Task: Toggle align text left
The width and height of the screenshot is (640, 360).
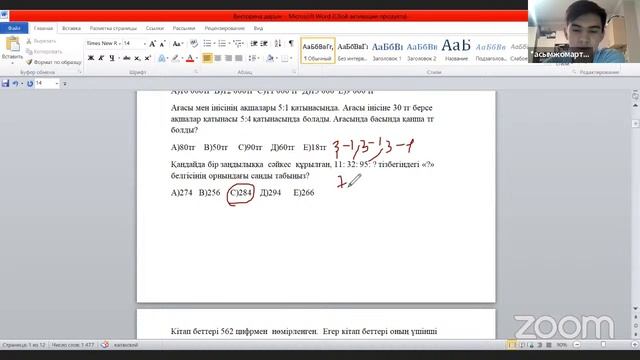Action: coord(207,58)
